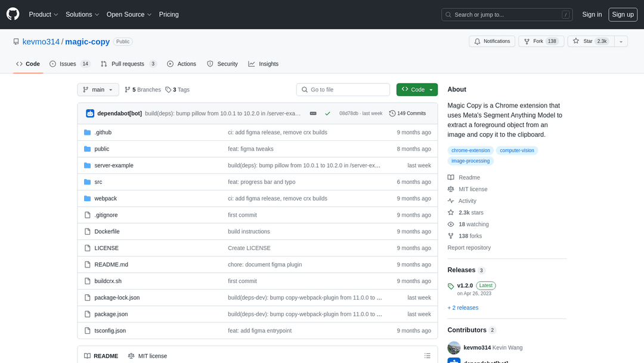Click the server-example folder icon

(87, 165)
